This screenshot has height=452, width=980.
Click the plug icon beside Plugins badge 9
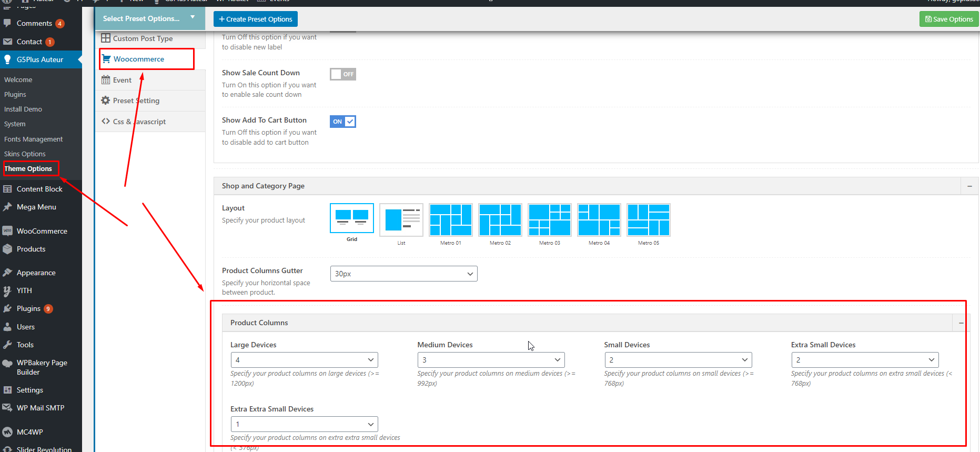[x=7, y=308]
